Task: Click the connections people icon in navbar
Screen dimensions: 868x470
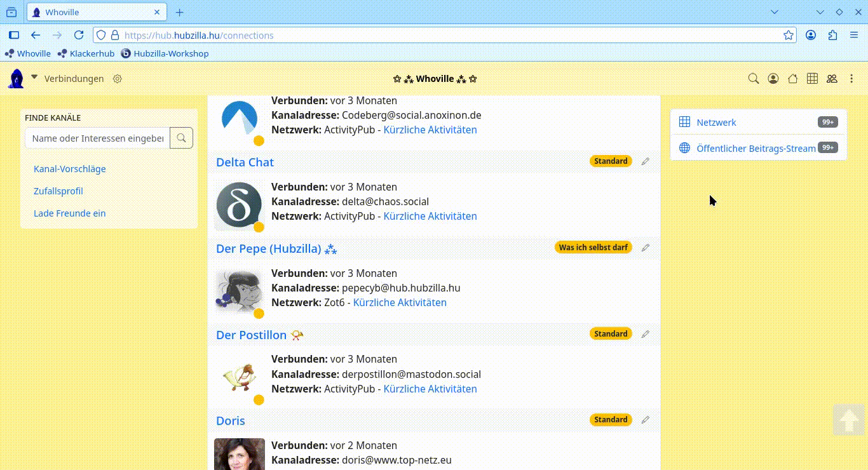Action: pos(832,79)
